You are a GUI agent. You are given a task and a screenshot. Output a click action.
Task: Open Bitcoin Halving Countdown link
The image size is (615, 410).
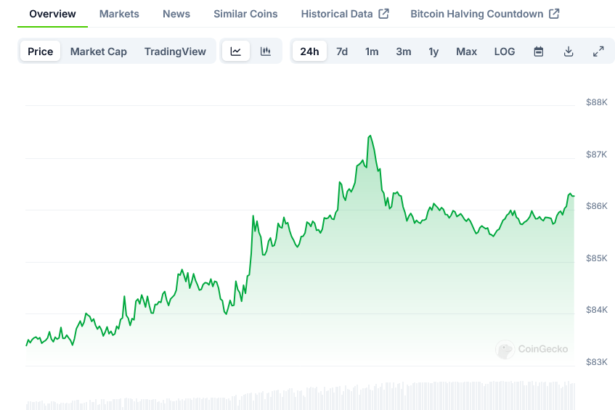tap(485, 14)
